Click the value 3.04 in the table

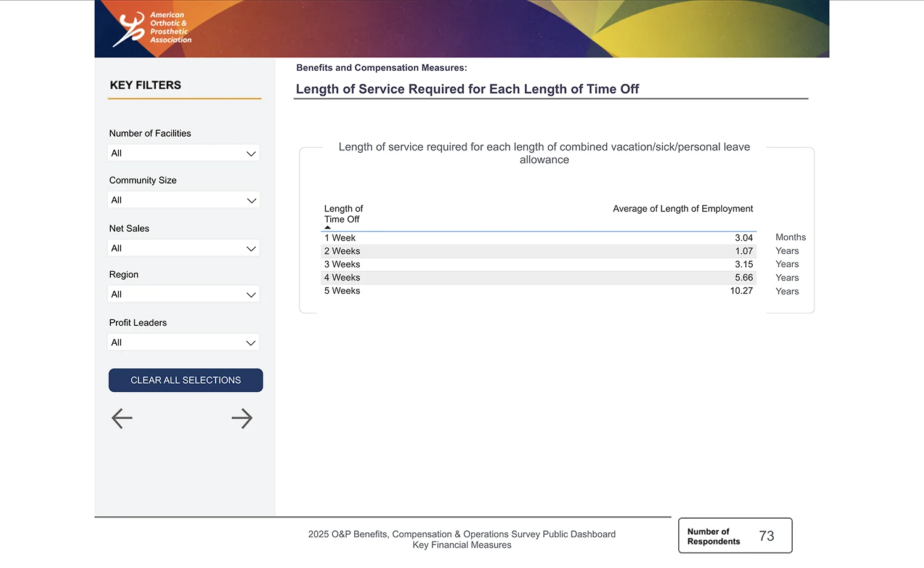744,238
